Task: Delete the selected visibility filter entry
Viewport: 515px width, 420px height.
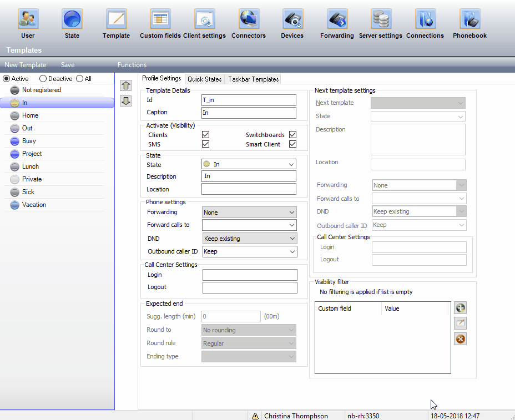Action: pyautogui.click(x=460, y=339)
